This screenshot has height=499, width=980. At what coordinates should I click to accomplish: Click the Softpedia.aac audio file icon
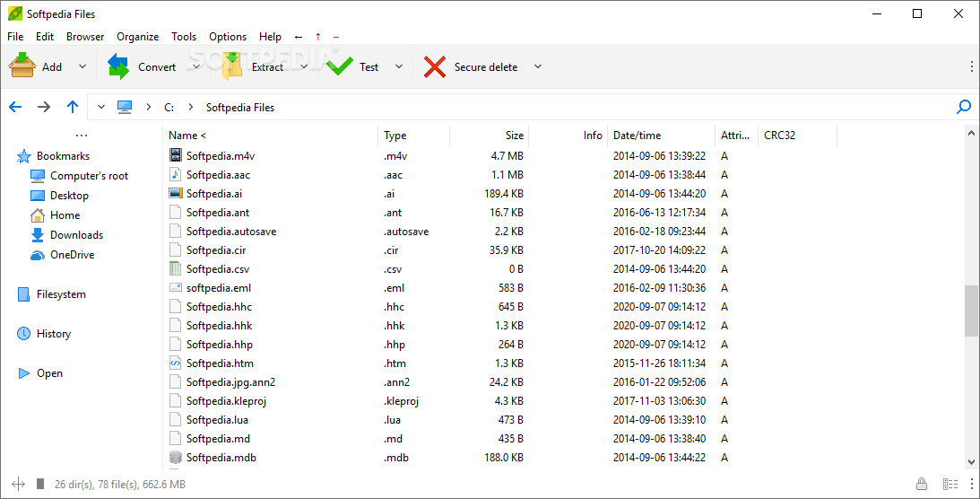[176, 174]
